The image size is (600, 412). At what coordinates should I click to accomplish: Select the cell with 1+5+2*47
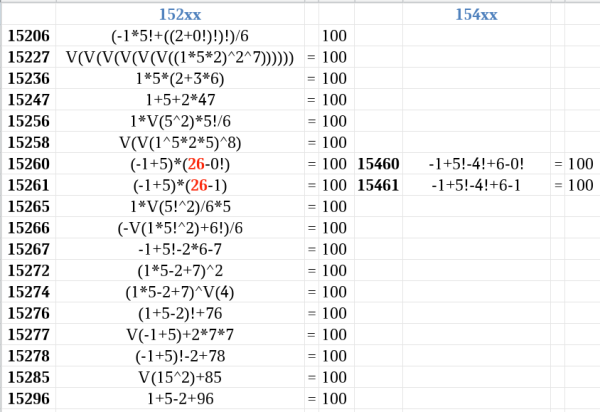point(180,100)
